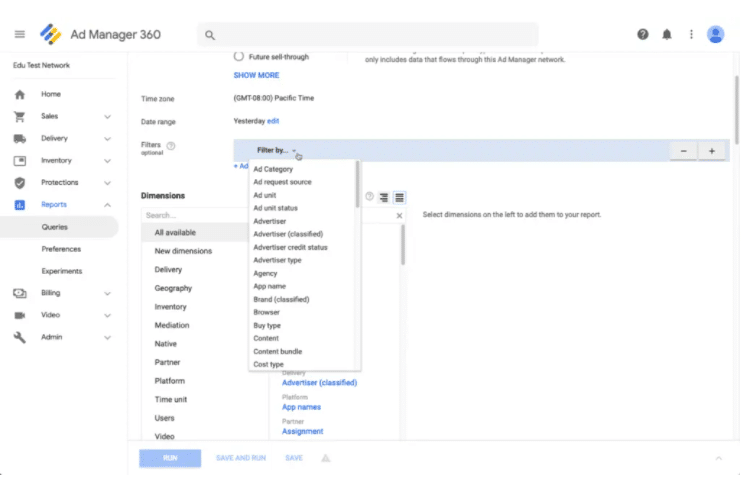Screen dimensions: 747x489
Task: Collapse the Reports menu chevron
Action: click(x=108, y=205)
